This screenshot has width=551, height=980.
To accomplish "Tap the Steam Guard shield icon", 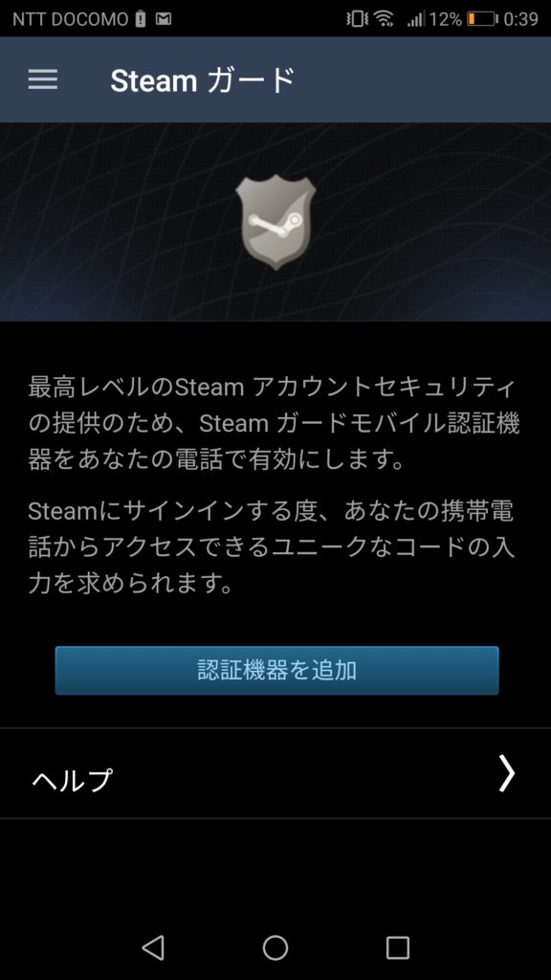I will click(x=275, y=222).
